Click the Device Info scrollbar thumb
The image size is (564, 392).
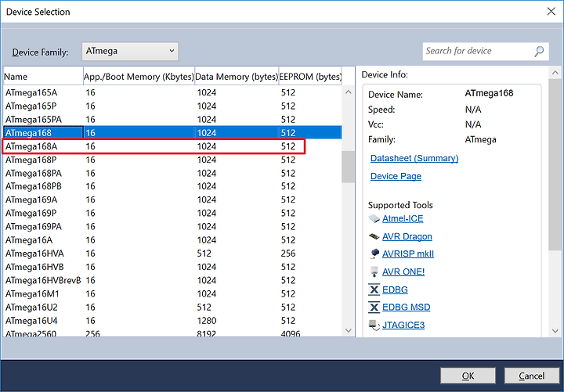click(x=555, y=164)
